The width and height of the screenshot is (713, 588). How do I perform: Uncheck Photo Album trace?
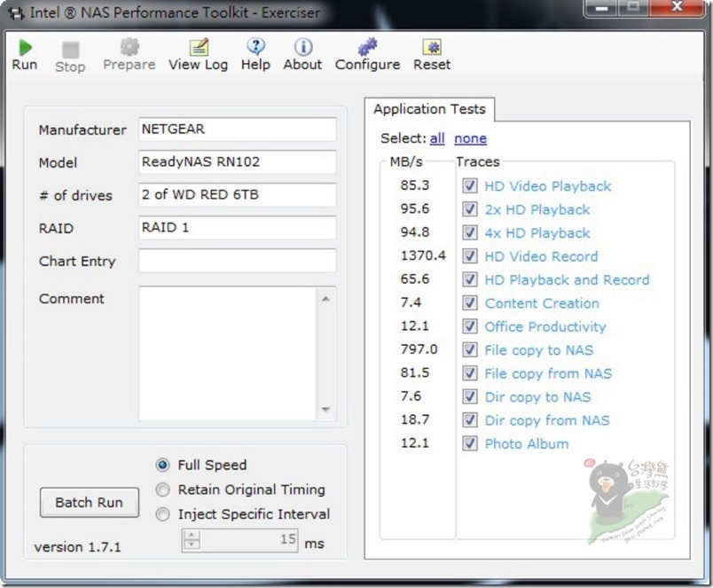pyautogui.click(x=470, y=443)
